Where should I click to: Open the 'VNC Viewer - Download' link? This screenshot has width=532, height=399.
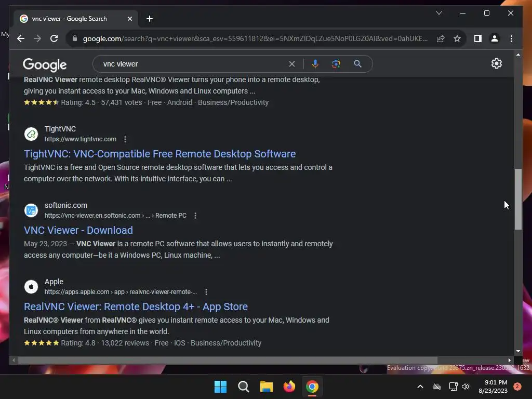point(78,230)
